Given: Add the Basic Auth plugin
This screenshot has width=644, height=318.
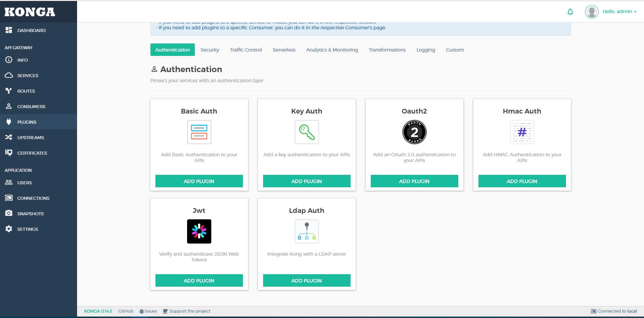Looking at the screenshot, I should coord(199,181).
